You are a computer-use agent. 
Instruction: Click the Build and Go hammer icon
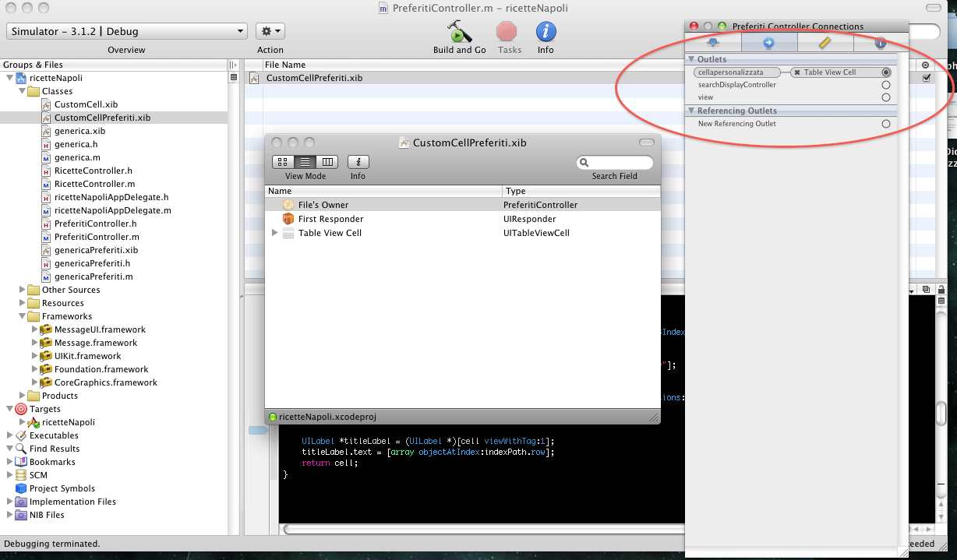[x=459, y=32]
